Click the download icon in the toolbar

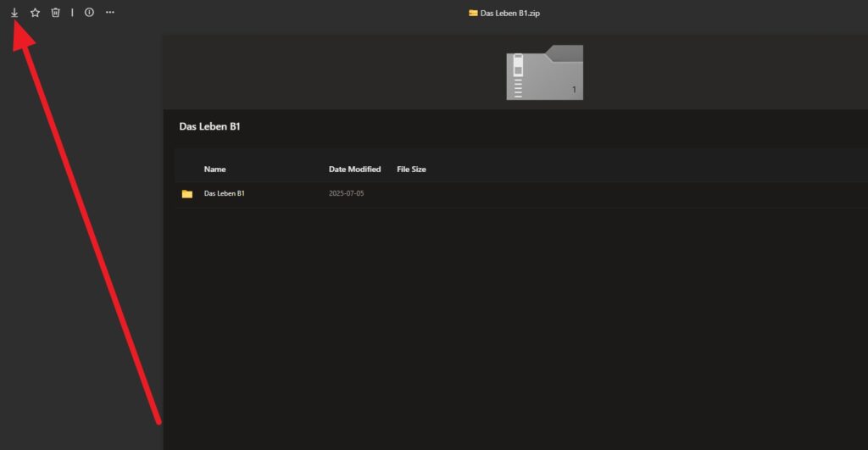[14, 12]
